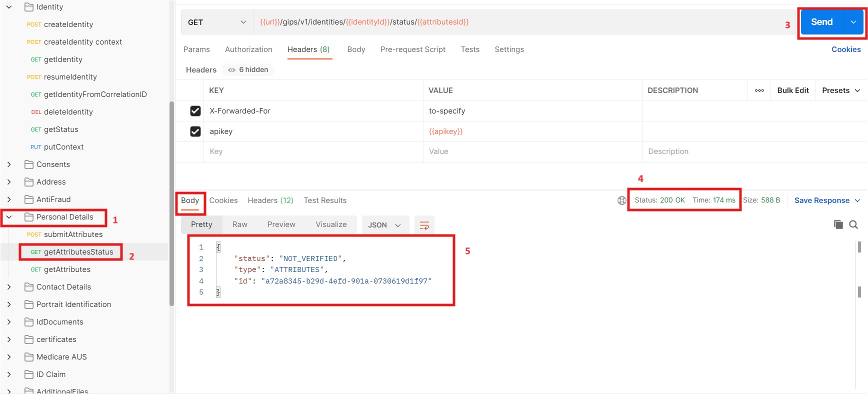Open the Cookies link
Viewport: 868px width, 396px height.
(x=846, y=49)
